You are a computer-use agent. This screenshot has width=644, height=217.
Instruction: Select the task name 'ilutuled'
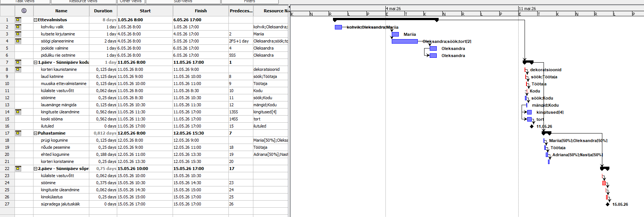[x=47, y=126]
